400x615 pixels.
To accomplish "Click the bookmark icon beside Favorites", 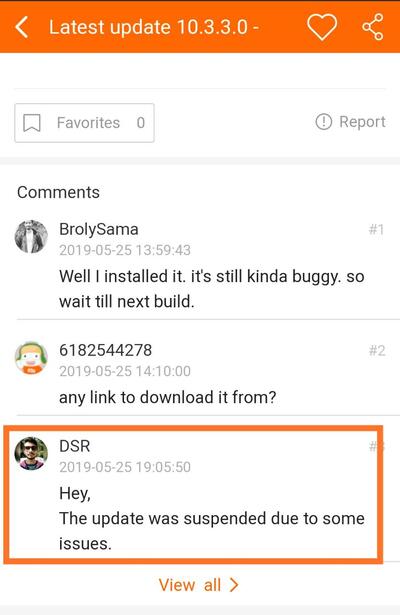I will point(32,123).
